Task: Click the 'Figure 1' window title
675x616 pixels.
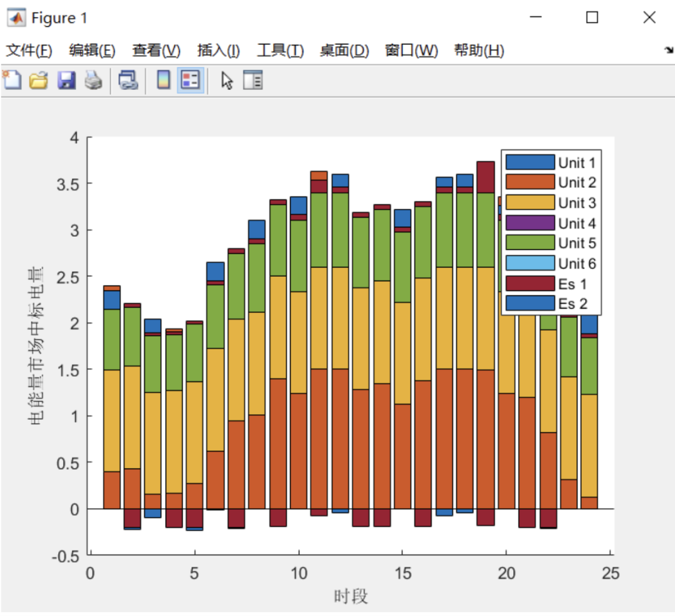Action: pos(59,18)
